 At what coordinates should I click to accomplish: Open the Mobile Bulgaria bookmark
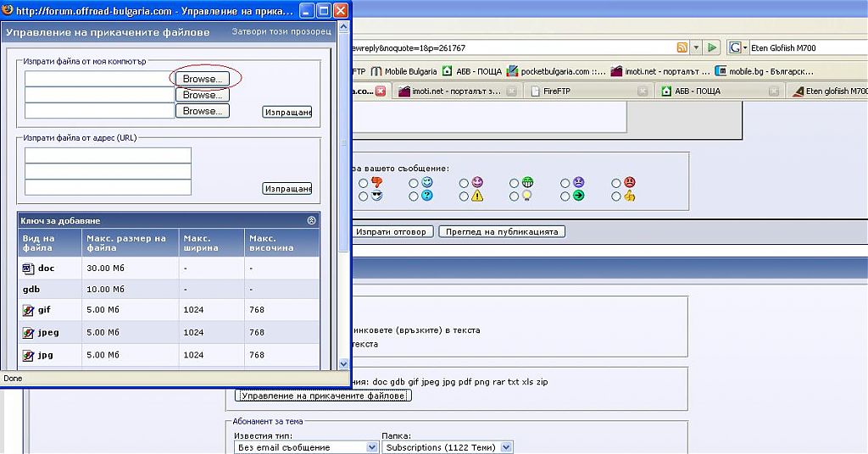403,71
